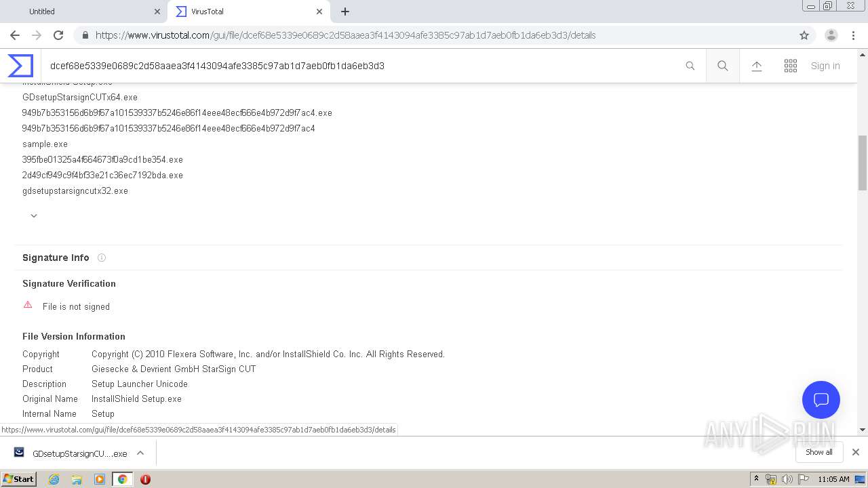
Task: Click the red stop-sign taskbar icon
Action: (145, 479)
